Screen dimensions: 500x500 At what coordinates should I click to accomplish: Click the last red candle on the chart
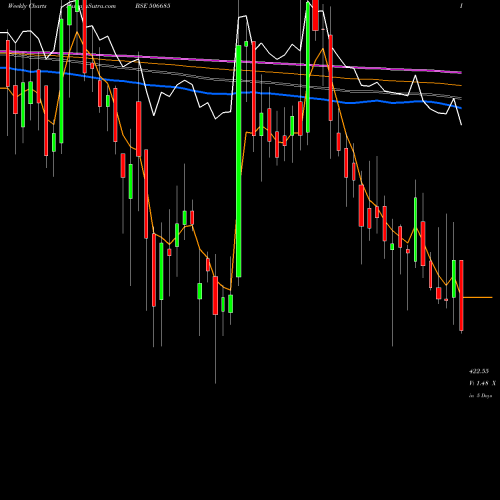point(461,295)
